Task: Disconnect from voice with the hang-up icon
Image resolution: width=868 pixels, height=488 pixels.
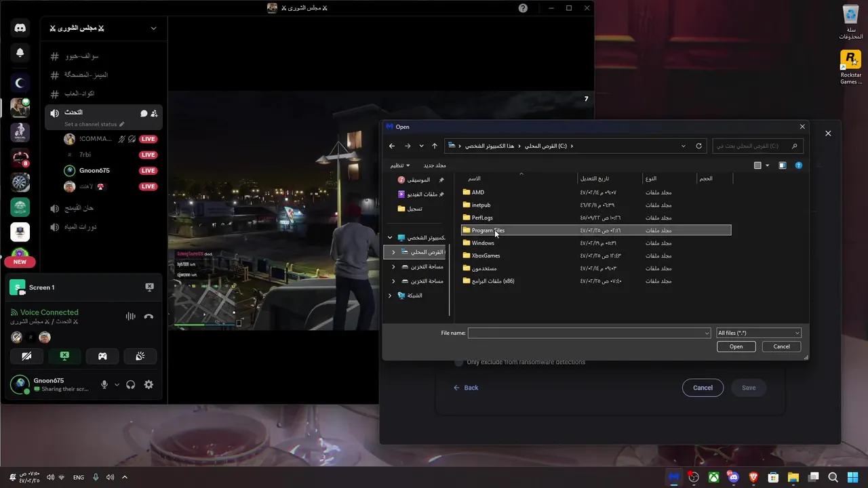Action: (x=149, y=317)
